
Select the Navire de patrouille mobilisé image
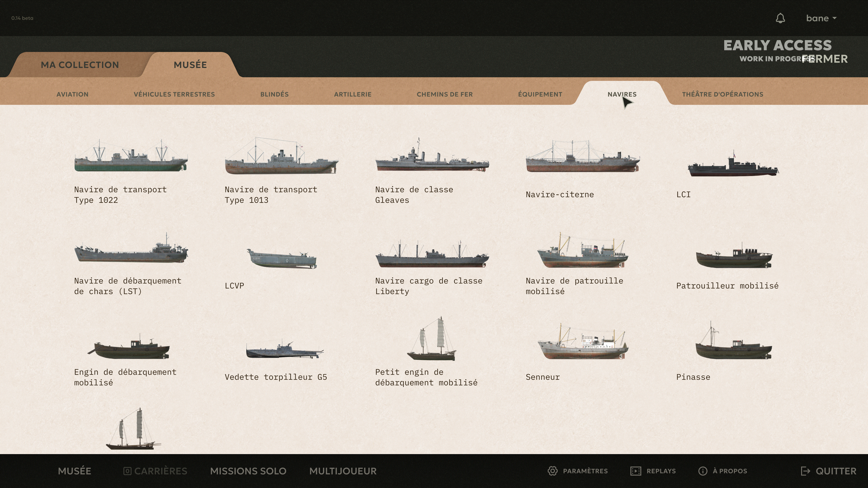coord(583,250)
